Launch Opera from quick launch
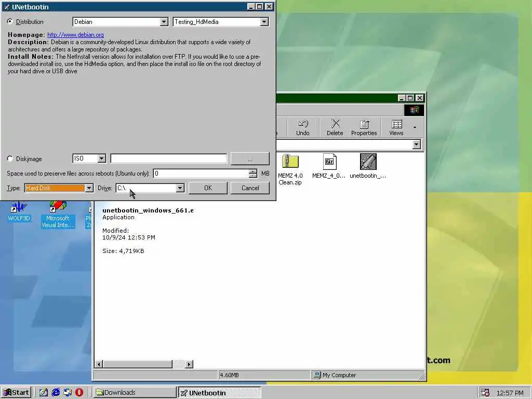 (79, 393)
